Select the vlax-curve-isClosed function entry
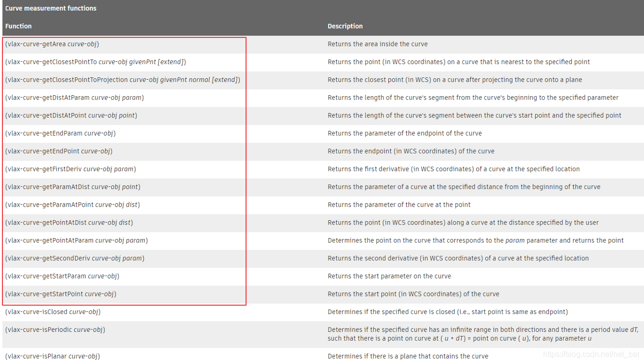The width and height of the screenshot is (644, 363). pos(53,312)
